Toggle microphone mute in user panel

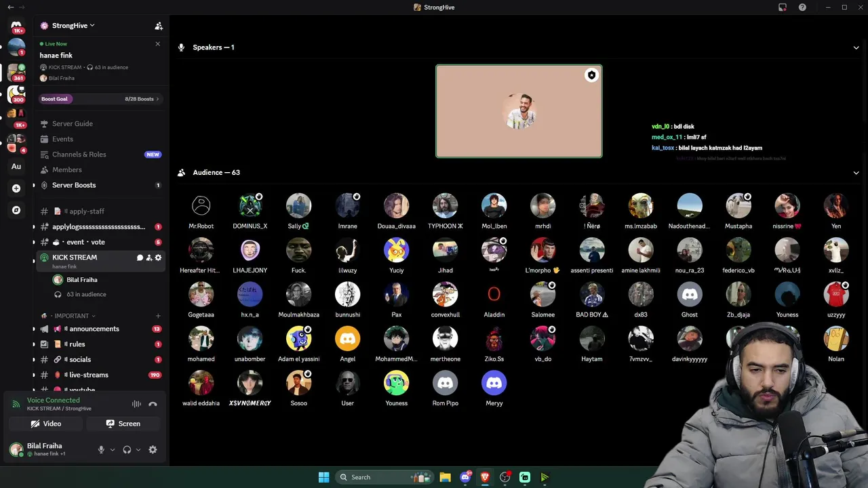coord(101,449)
